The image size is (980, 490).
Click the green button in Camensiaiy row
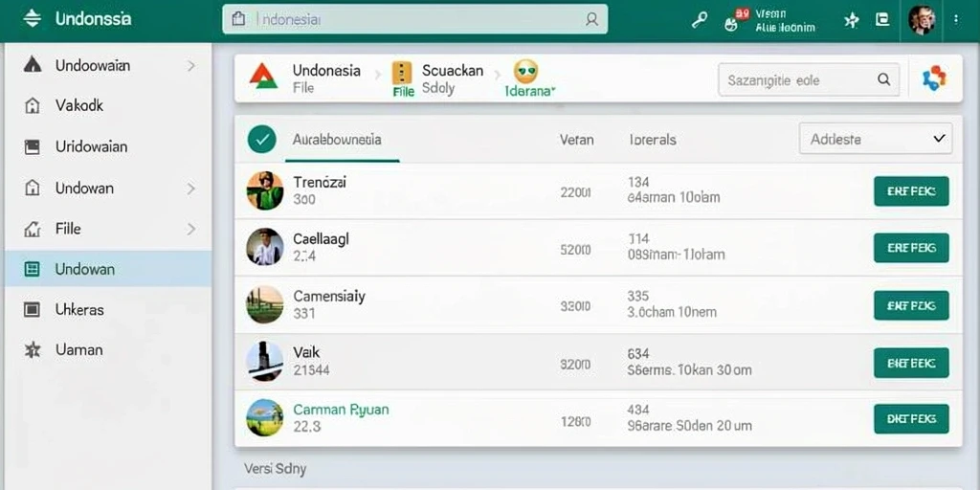tap(911, 305)
